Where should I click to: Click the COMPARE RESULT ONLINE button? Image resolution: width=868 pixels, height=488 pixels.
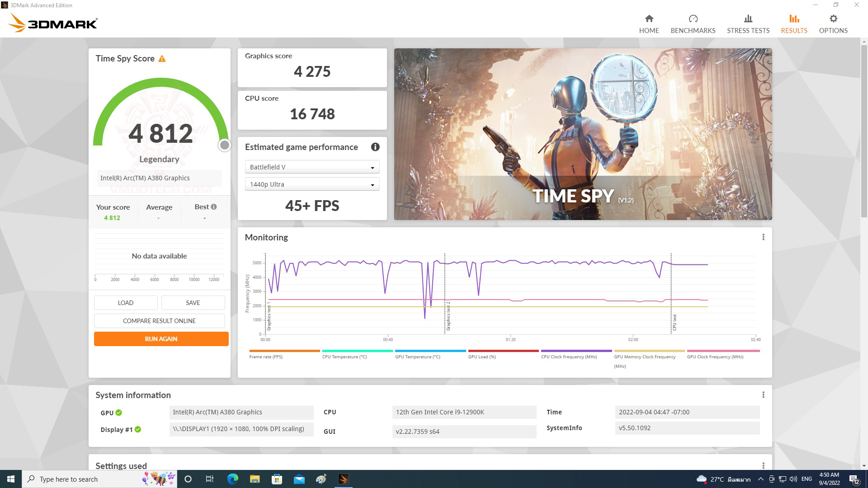point(159,320)
